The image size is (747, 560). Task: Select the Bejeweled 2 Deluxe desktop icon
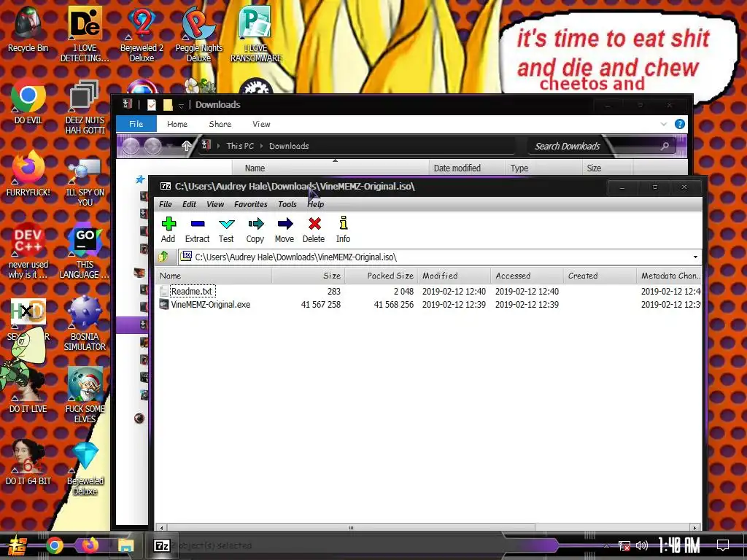tap(142, 34)
